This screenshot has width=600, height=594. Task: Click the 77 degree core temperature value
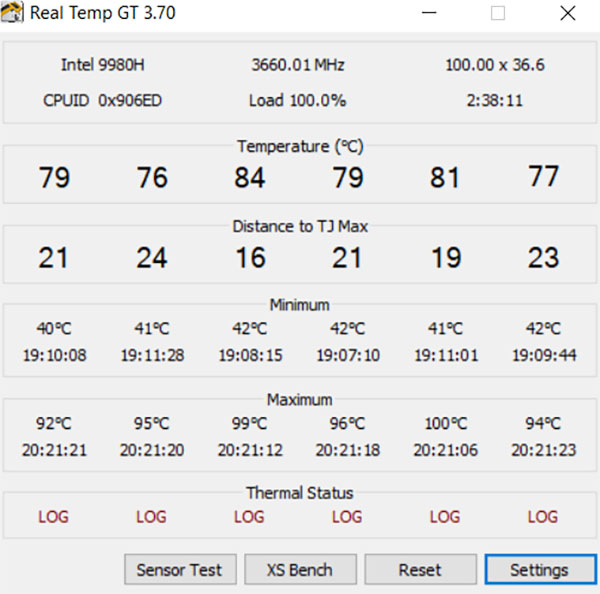tap(543, 178)
